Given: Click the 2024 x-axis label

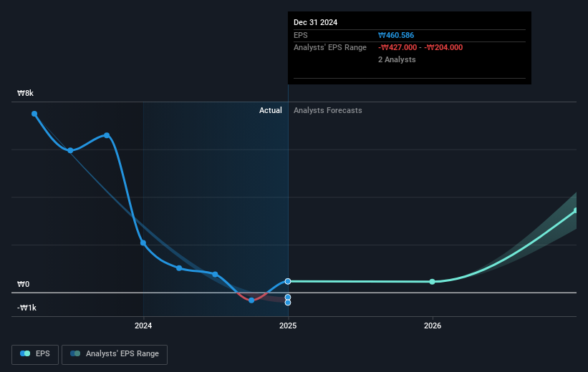Looking at the screenshot, I should 143,325.
